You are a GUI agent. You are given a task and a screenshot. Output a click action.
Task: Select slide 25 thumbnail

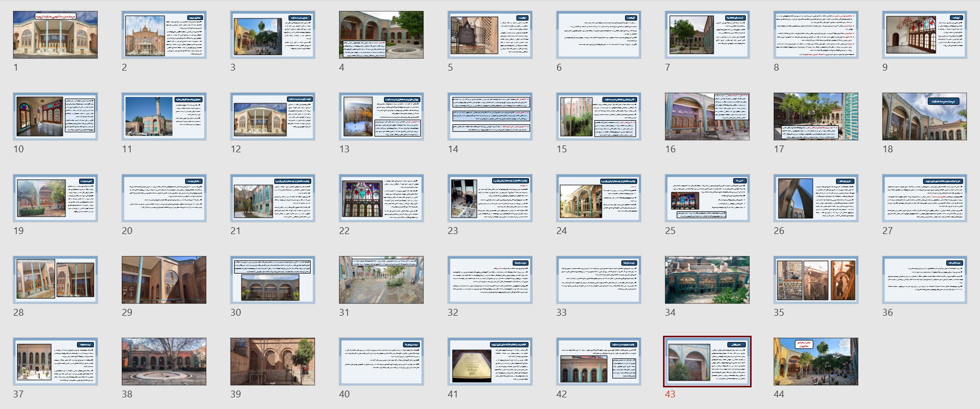pos(707,198)
